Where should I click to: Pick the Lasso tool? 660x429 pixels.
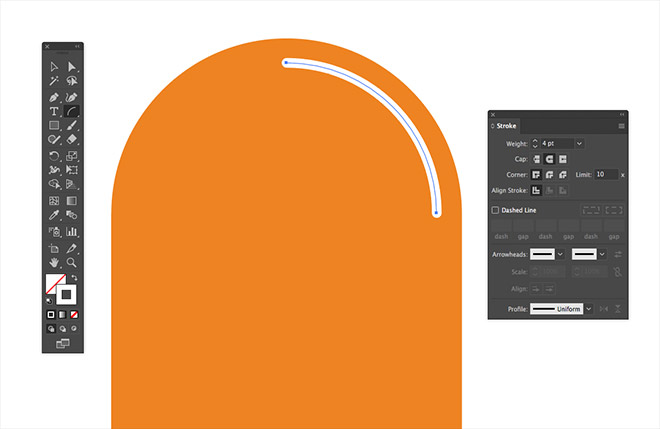pyautogui.click(x=72, y=80)
